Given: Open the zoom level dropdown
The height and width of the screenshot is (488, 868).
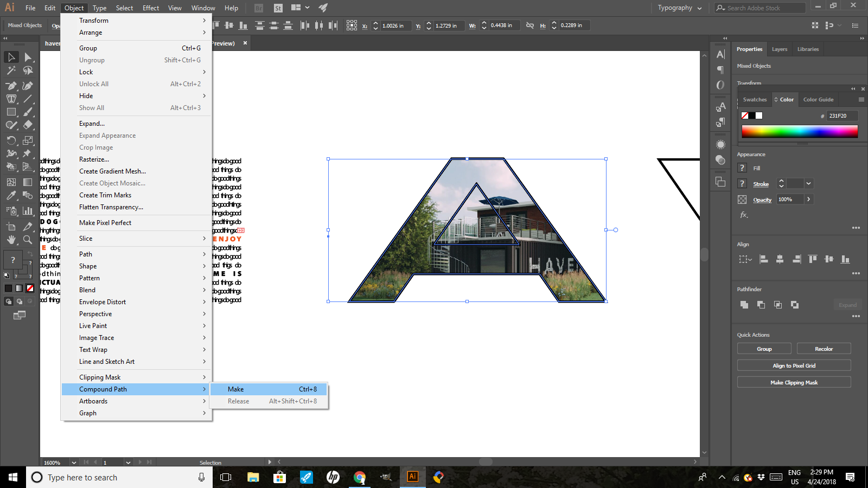Looking at the screenshot, I should pyautogui.click(x=73, y=463).
